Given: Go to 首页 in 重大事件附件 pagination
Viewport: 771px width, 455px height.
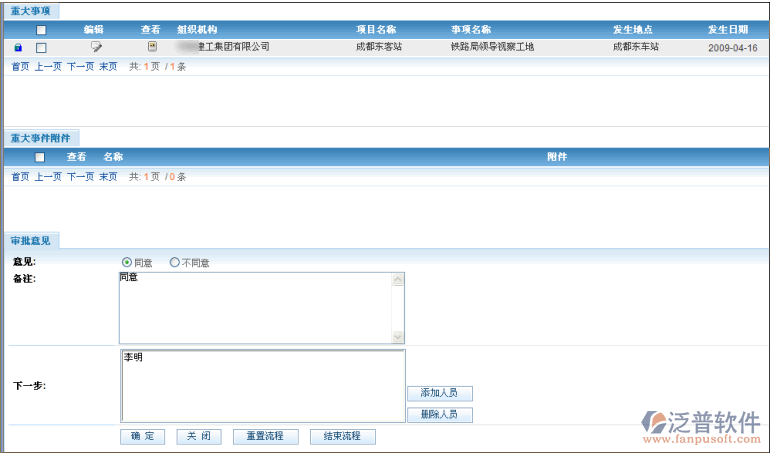Looking at the screenshot, I should pyautogui.click(x=20, y=177).
